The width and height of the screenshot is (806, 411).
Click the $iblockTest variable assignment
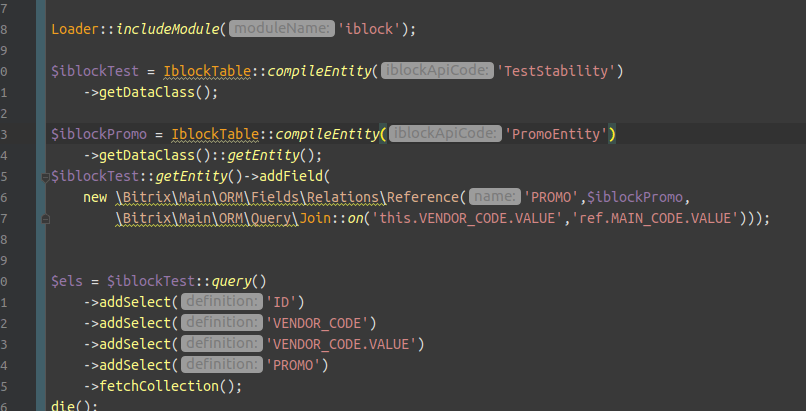pyautogui.click(x=95, y=71)
